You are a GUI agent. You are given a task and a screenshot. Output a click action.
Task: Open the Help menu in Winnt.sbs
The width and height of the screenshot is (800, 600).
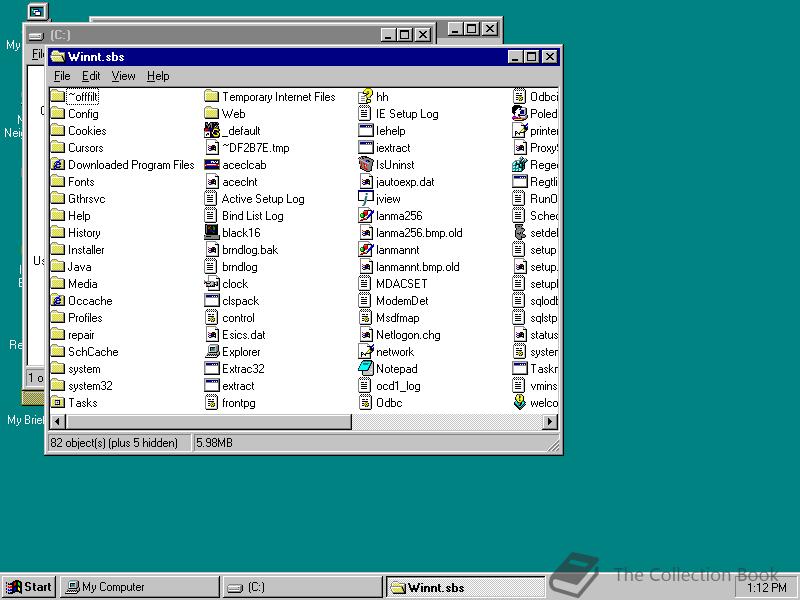click(158, 76)
